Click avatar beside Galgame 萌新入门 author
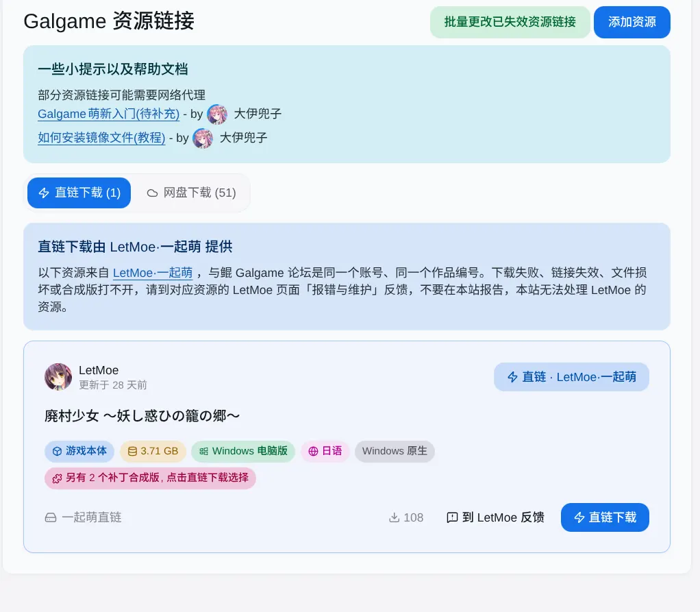This screenshot has height=612, width=700. tap(217, 114)
